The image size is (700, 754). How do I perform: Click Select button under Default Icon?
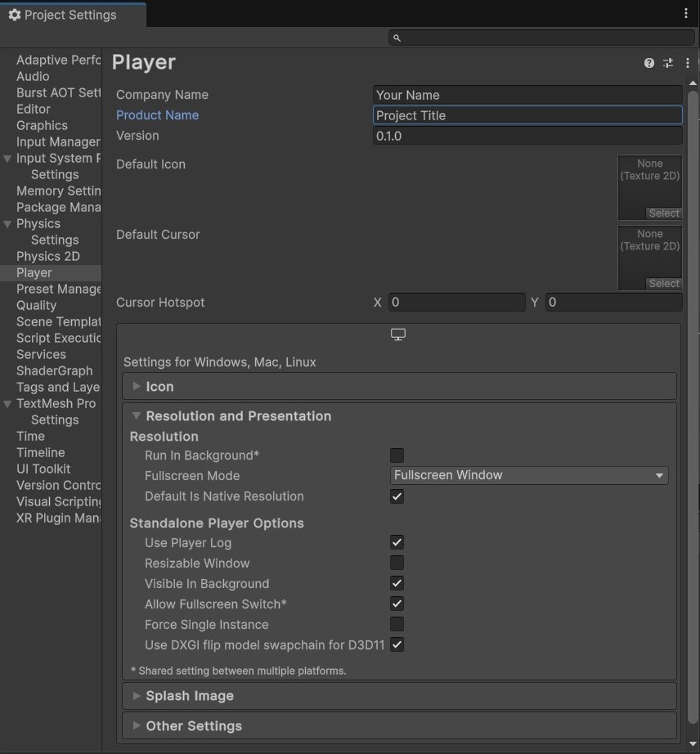click(x=663, y=213)
